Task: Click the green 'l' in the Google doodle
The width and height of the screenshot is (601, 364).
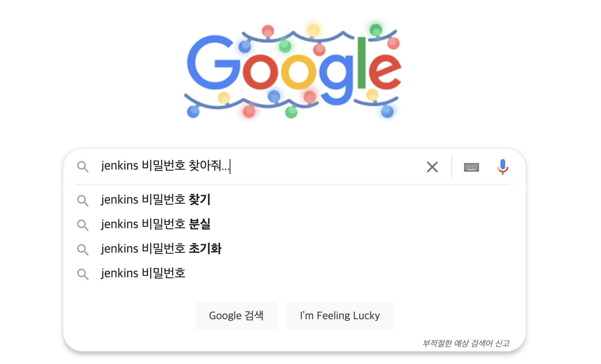Action: (x=361, y=63)
